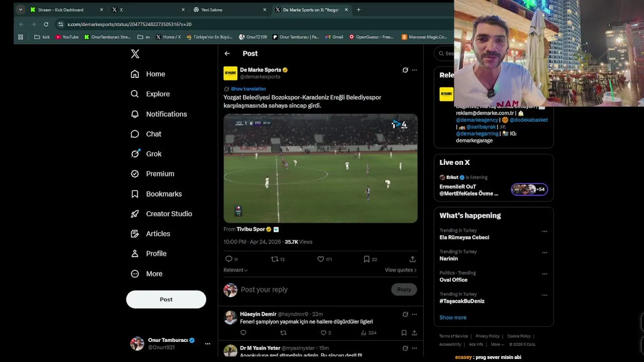
Task: Open De Marke Sports profile avatar
Action: [230, 73]
